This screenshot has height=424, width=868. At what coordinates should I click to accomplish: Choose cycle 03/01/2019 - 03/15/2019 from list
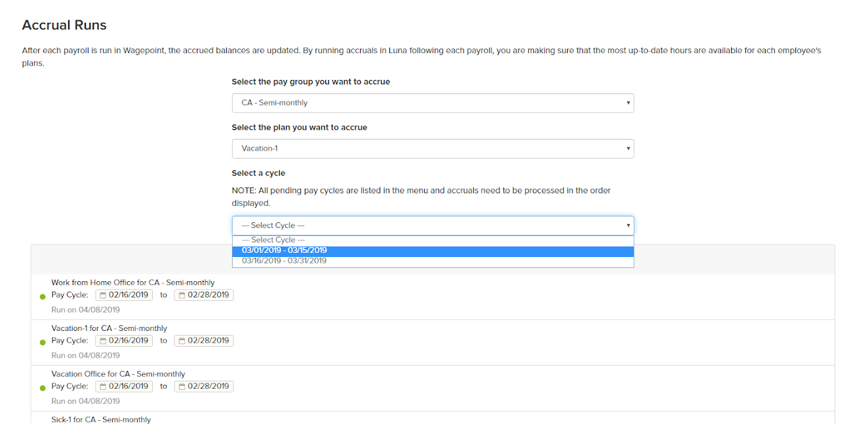284,250
